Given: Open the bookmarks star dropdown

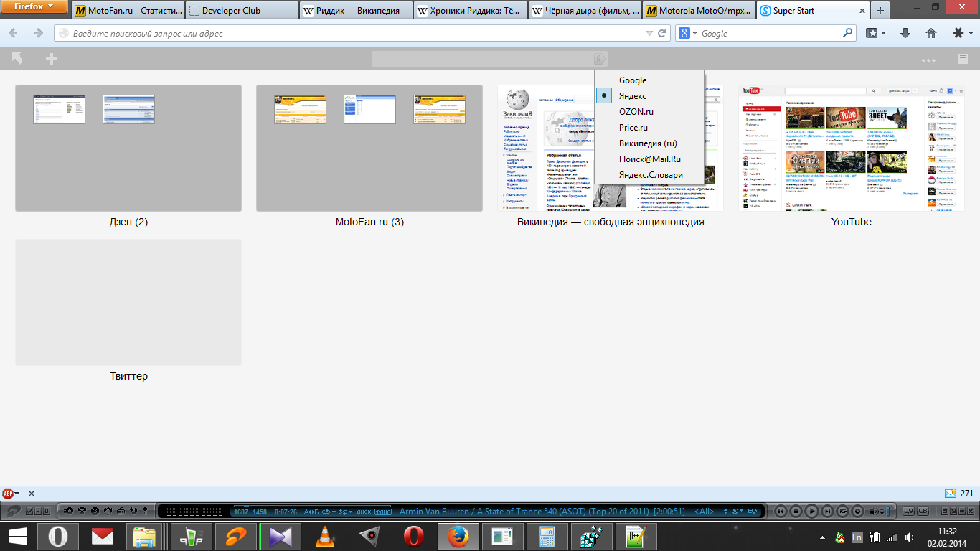Looking at the screenshot, I should tap(875, 33).
